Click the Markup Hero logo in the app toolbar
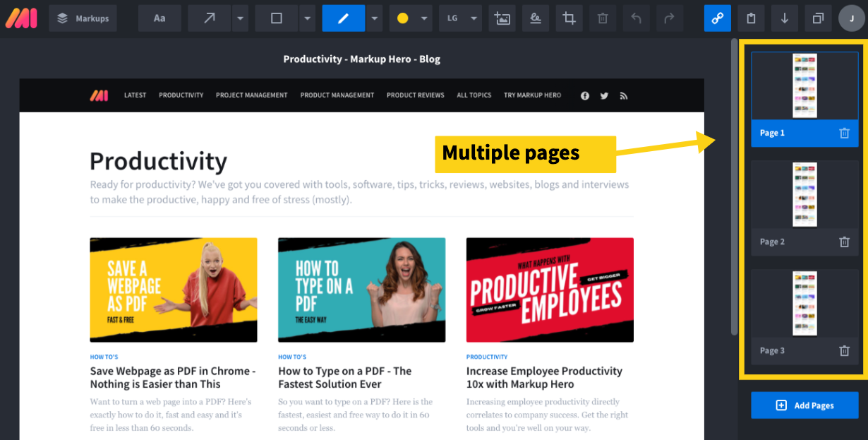This screenshot has height=440, width=868. pos(20,18)
